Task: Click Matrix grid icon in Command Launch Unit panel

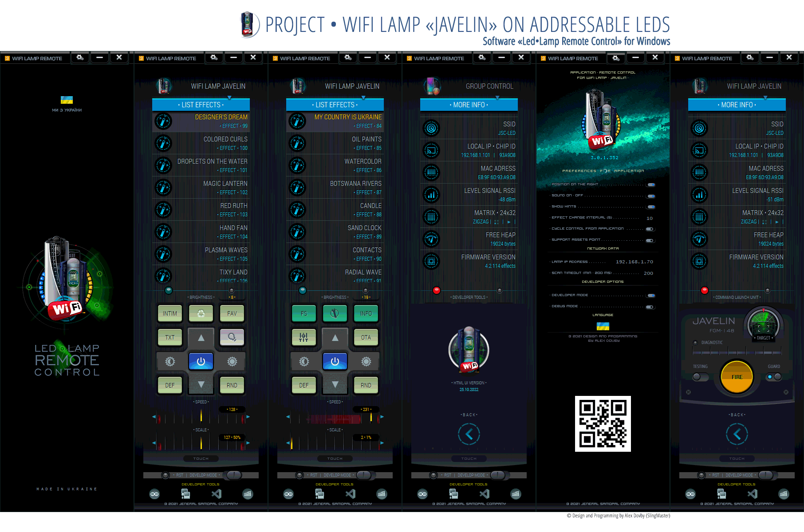Action: [x=699, y=217]
